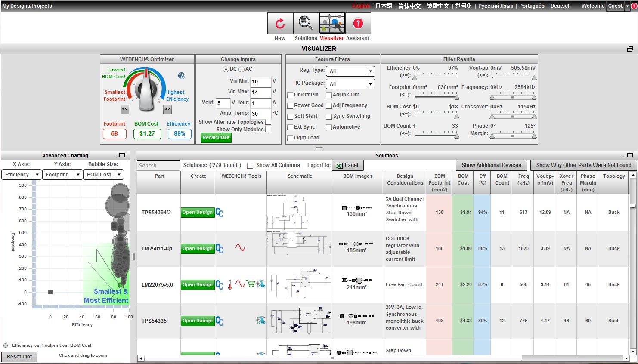Open copy-compare icon for TPS54394/2
The width and height of the screenshot is (638, 364).
(x=220, y=213)
